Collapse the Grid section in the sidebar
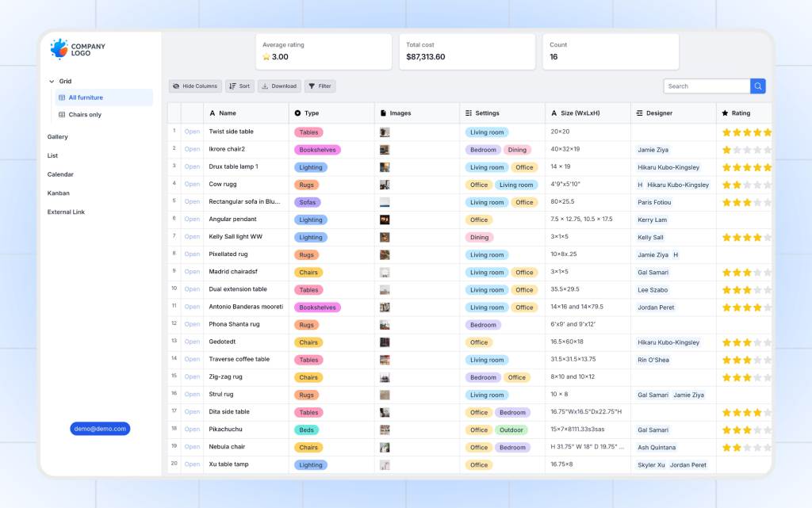Viewport: 812px width, 508px height. pos(51,81)
